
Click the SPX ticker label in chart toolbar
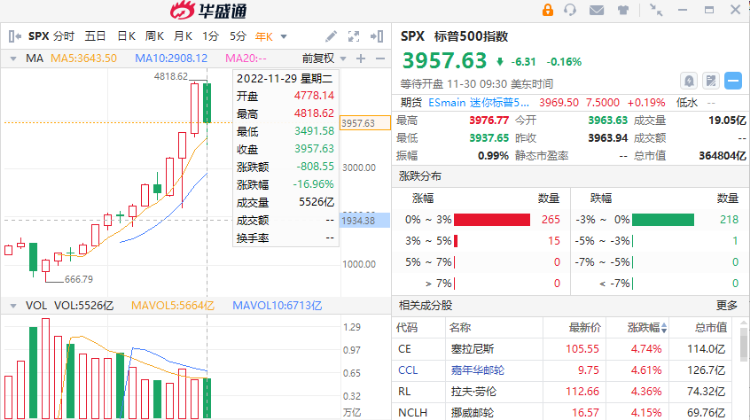pyautogui.click(x=39, y=36)
